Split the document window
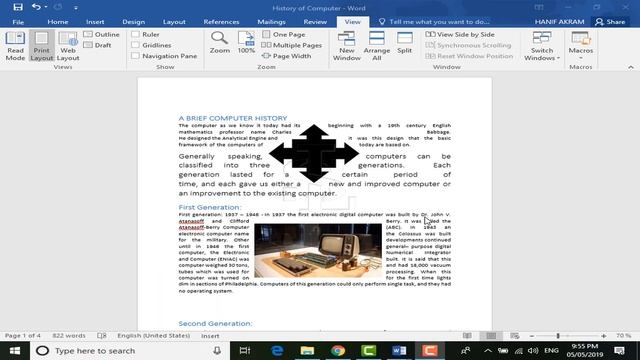This screenshot has width=640, height=360. (x=404, y=42)
